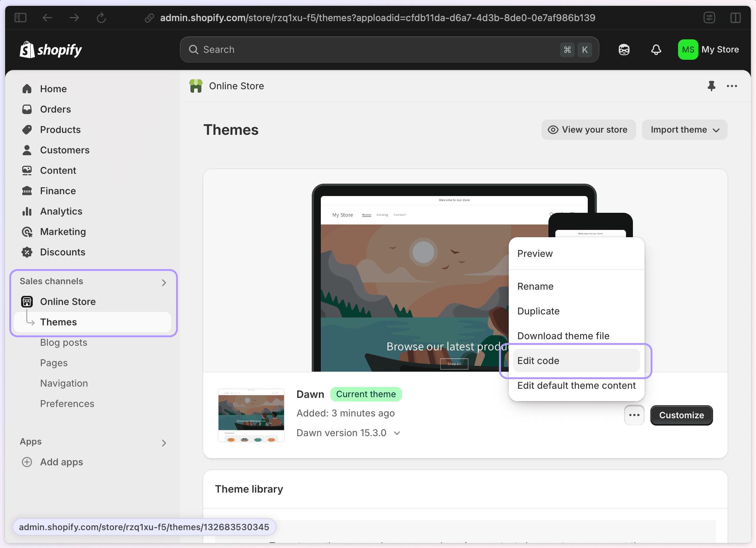Open the Sidekick assistant icon

[624, 50]
